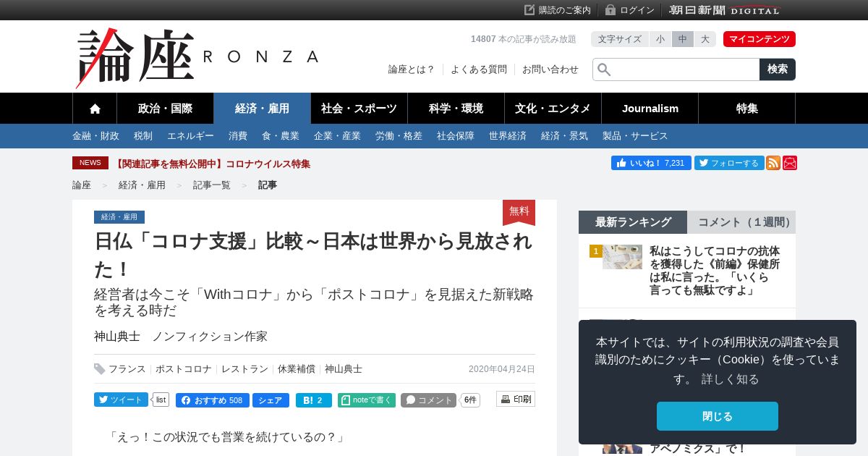Click the search input field
This screenshot has width=868, height=456.
[x=676, y=69]
